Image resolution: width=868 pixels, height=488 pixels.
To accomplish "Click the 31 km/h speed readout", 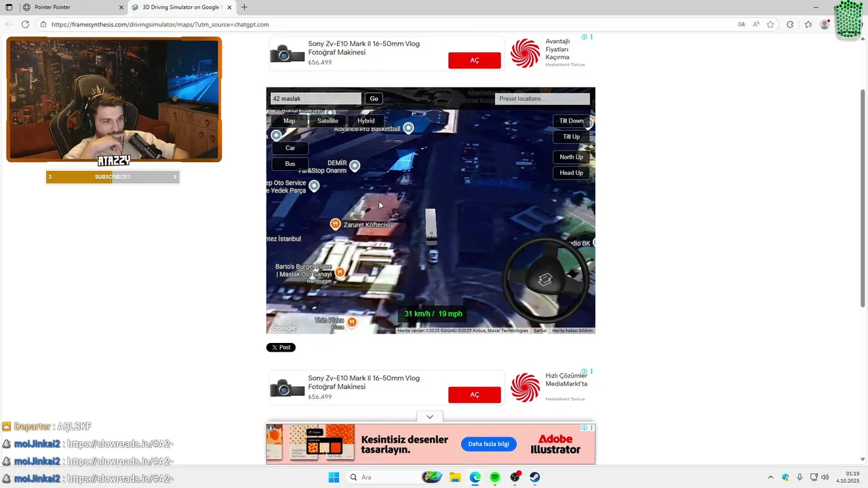I will [x=433, y=314].
